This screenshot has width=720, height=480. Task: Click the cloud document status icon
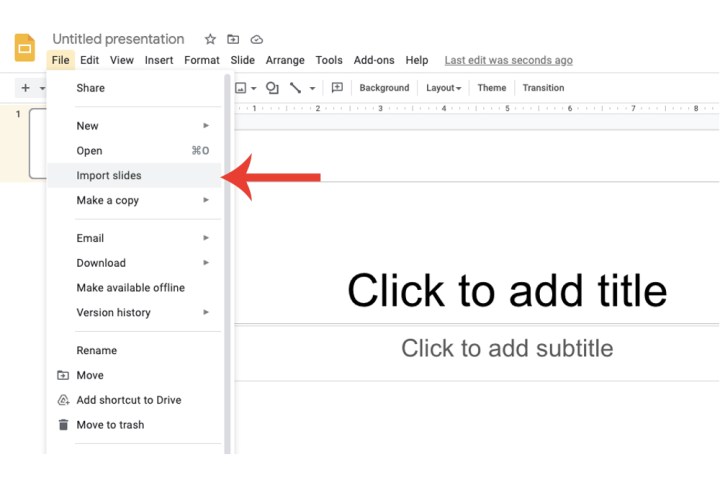(257, 39)
